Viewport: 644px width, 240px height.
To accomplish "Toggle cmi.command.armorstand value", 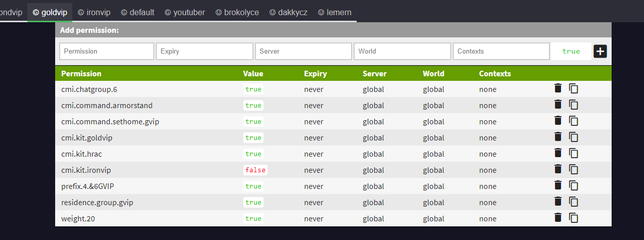I will pyautogui.click(x=253, y=106).
